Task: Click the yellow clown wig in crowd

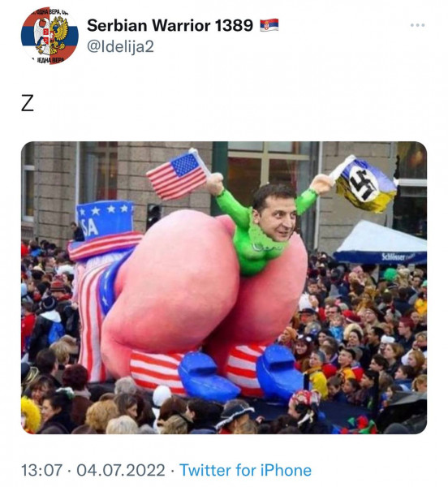Action: tap(30, 413)
